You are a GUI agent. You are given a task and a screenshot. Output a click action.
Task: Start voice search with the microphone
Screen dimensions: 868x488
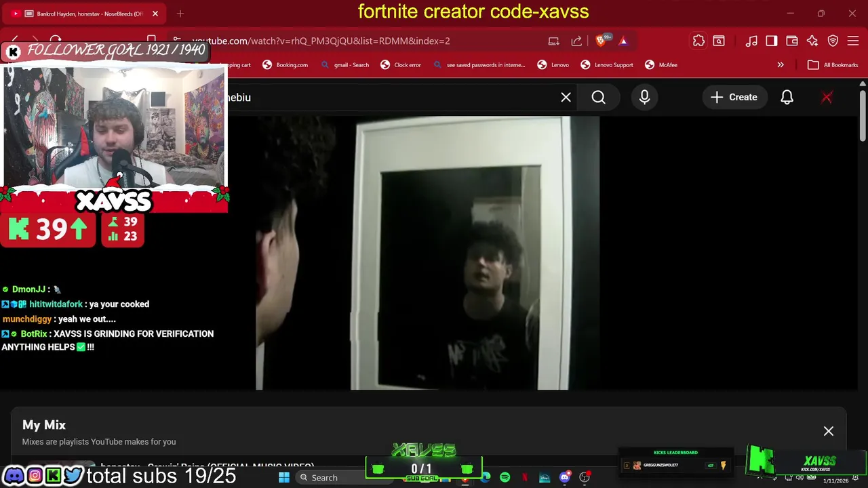[x=644, y=98]
